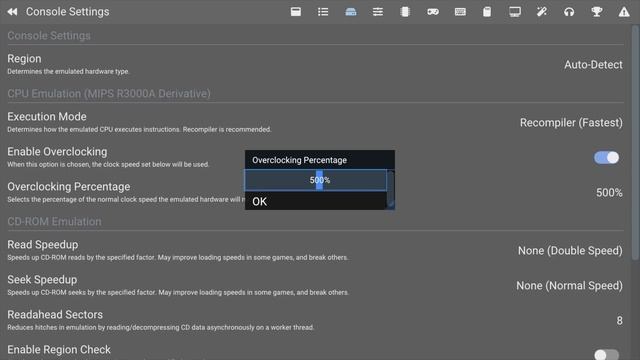Select the Console settings icon

point(351,12)
